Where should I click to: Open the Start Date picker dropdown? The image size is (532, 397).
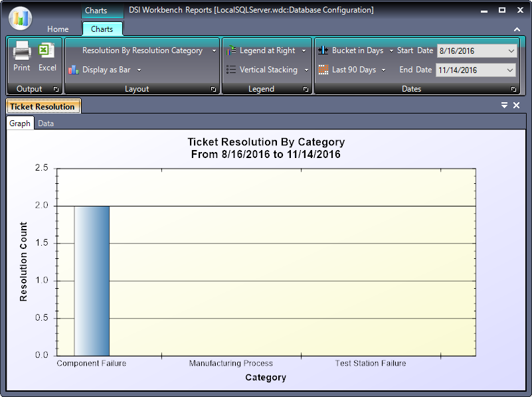point(511,51)
